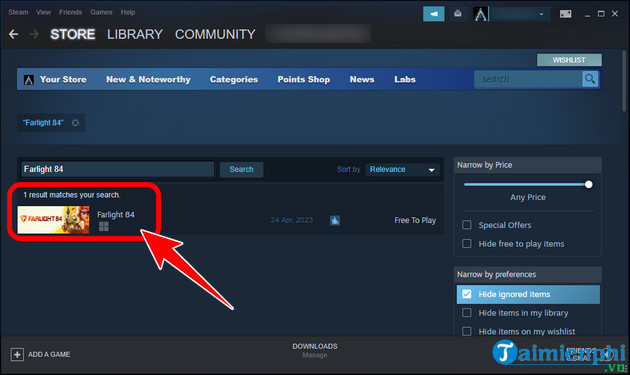Open the Labs link

pos(405,79)
